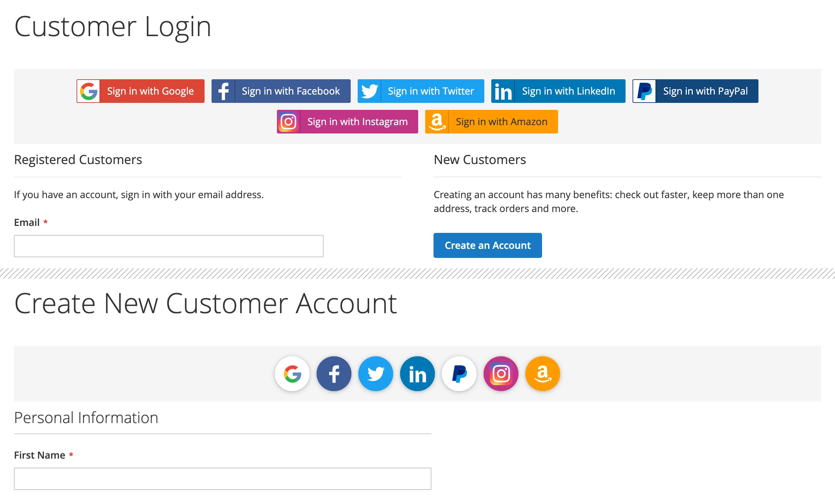
Task: Click the round Twitter icon
Action: click(376, 374)
